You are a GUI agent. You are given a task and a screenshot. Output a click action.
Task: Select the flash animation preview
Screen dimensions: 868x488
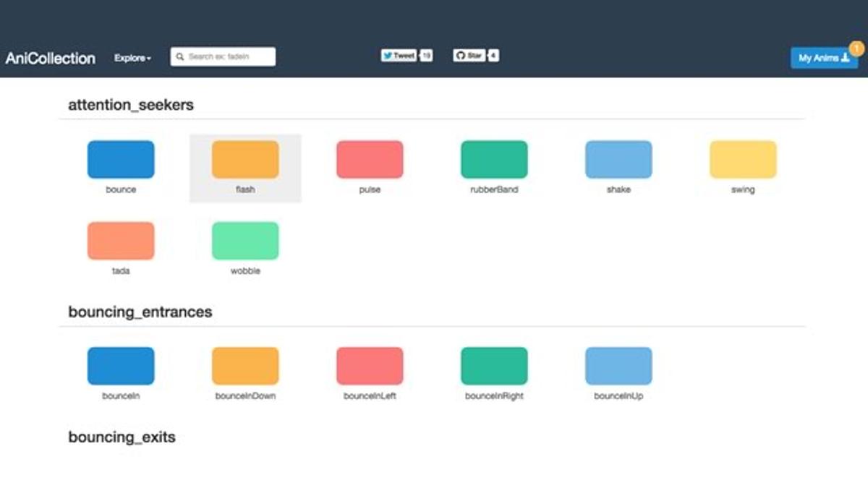coord(245,159)
